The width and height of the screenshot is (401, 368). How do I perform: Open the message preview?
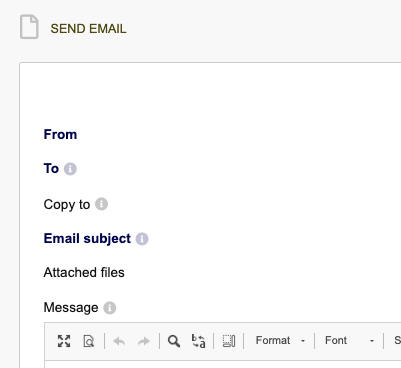point(89,341)
